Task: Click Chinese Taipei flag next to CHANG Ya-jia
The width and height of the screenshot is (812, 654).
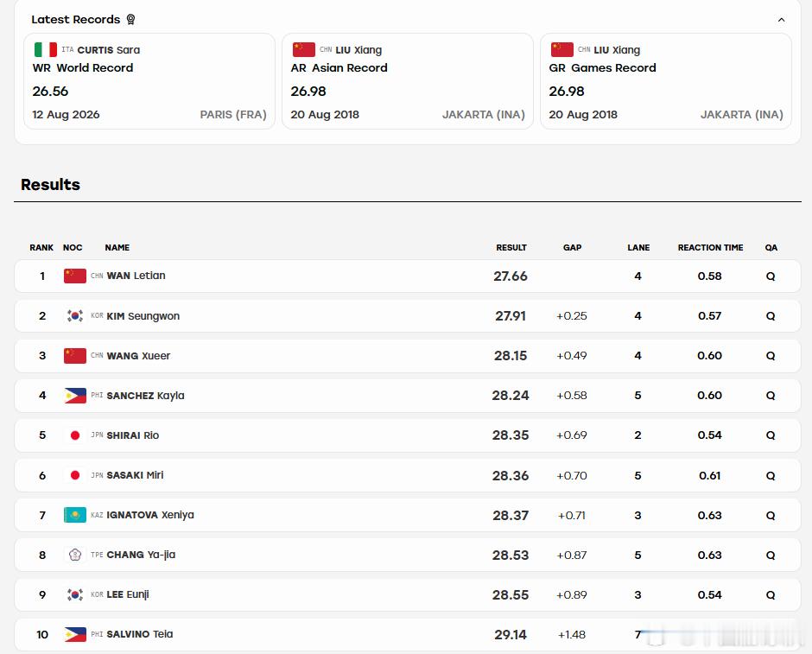Action: [75, 555]
